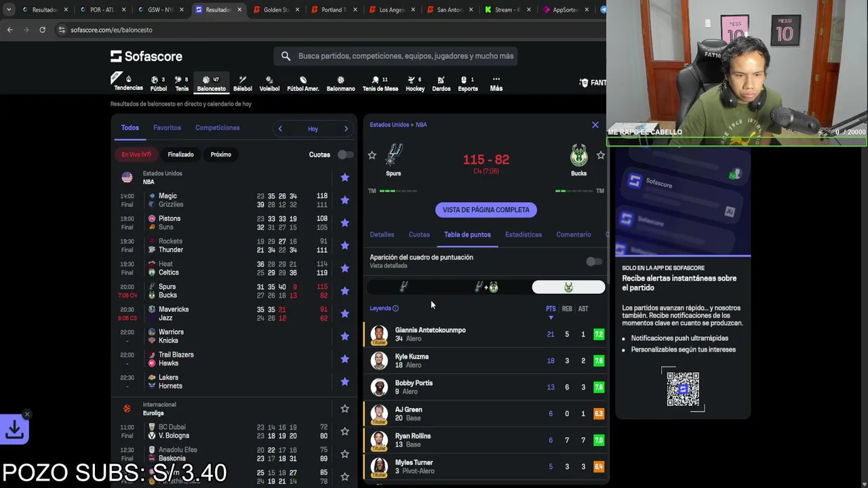Favorite the Bucks team star
868x488 pixels.
(600, 155)
